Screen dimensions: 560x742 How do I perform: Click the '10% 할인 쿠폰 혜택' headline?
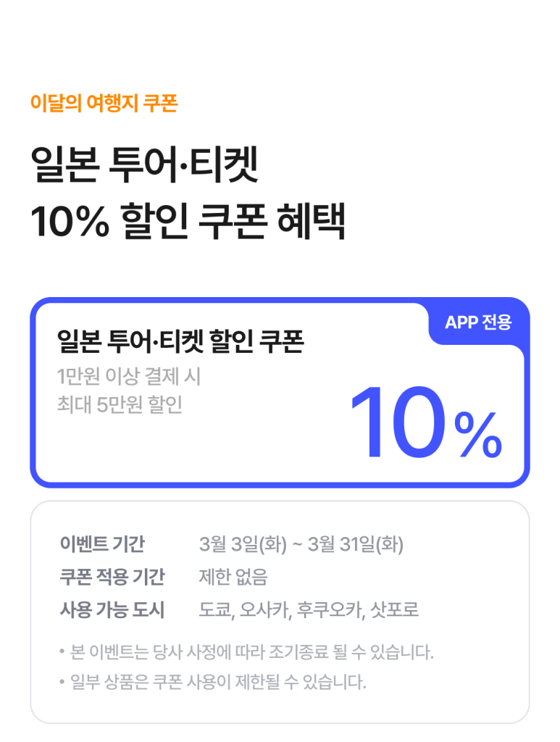tap(188, 222)
